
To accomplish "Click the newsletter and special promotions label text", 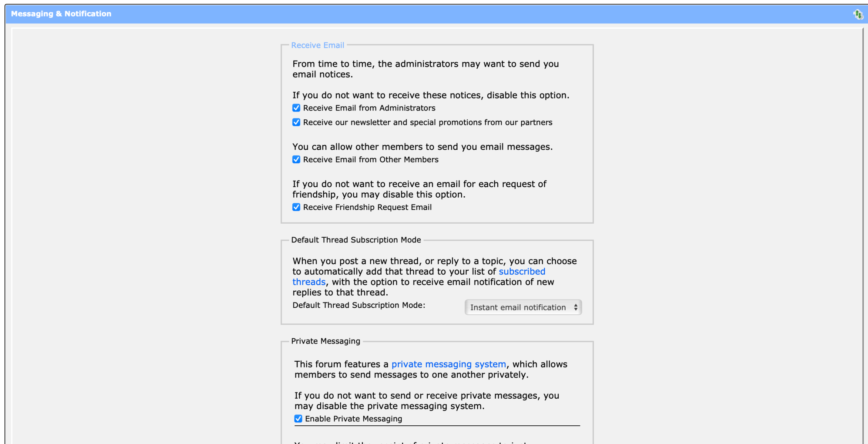I will point(427,122).
